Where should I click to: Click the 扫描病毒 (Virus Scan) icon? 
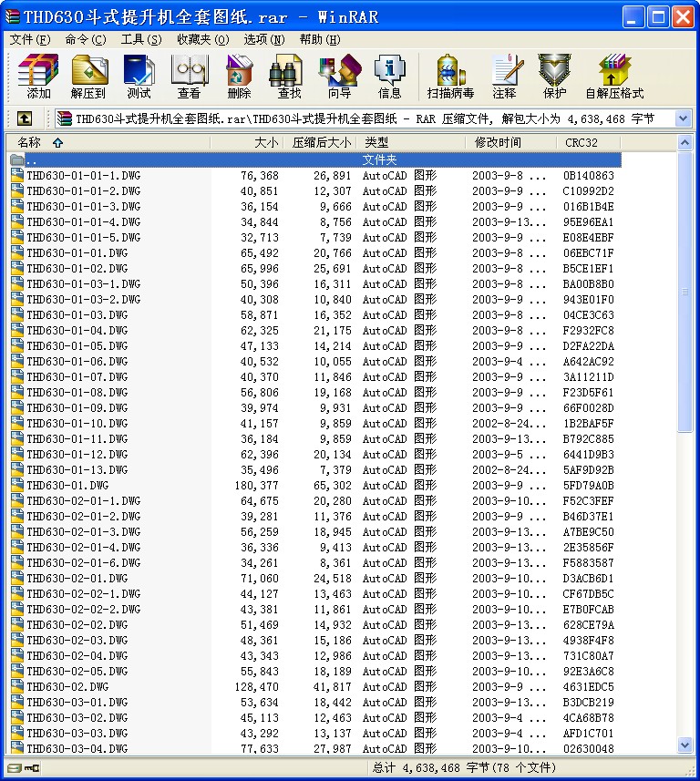[450, 70]
